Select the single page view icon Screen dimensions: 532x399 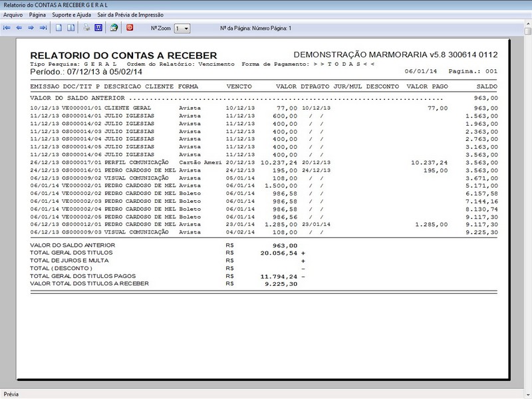59,27
